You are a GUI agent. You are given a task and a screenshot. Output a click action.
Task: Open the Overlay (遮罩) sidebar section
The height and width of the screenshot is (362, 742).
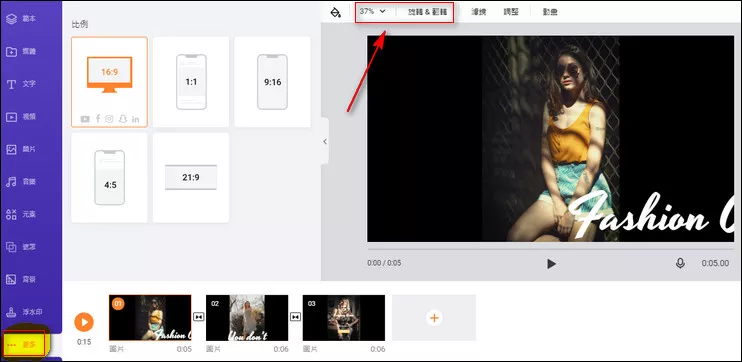click(21, 247)
